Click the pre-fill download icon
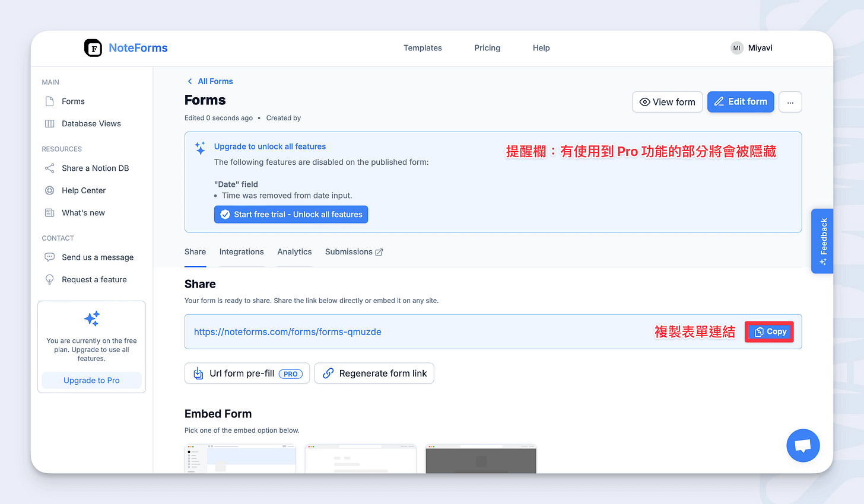 pos(198,374)
